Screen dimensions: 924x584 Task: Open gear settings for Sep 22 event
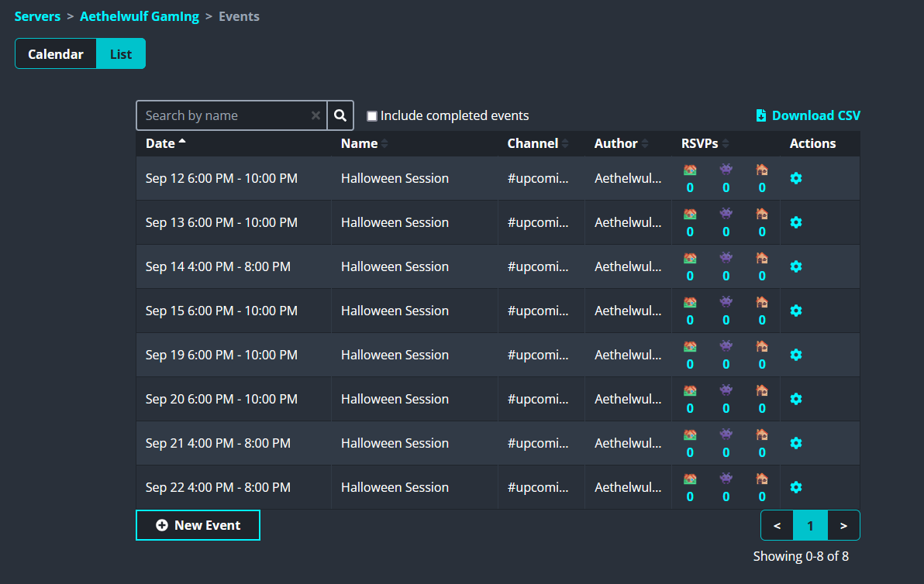[x=795, y=487]
